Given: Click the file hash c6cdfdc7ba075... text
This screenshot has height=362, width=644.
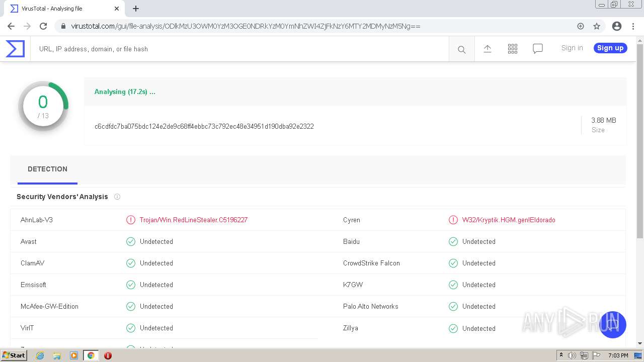Looking at the screenshot, I should 204,126.
